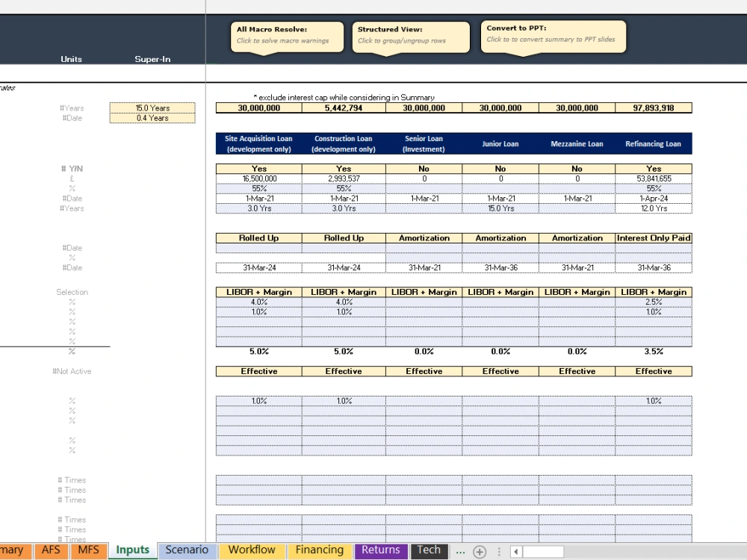The height and width of the screenshot is (560, 747).
Task: Switch to the Workflow sheet
Action: point(252,550)
